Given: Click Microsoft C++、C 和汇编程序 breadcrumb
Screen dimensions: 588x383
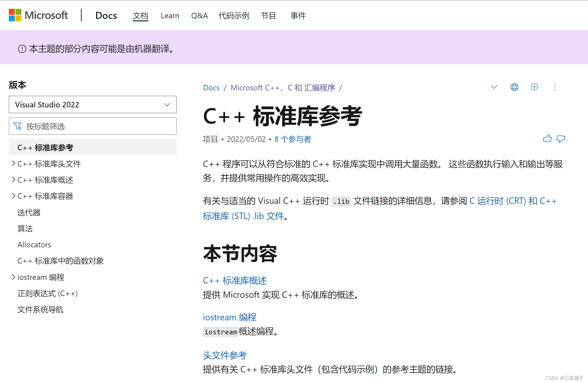Looking at the screenshot, I should [x=283, y=88].
